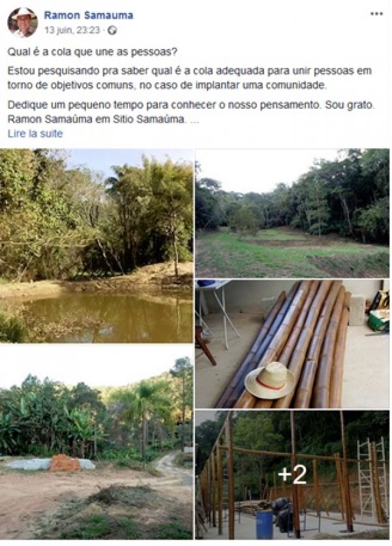Open Ramon Samauma's profile picture
Screen dimensions: 392x546
[23, 22]
